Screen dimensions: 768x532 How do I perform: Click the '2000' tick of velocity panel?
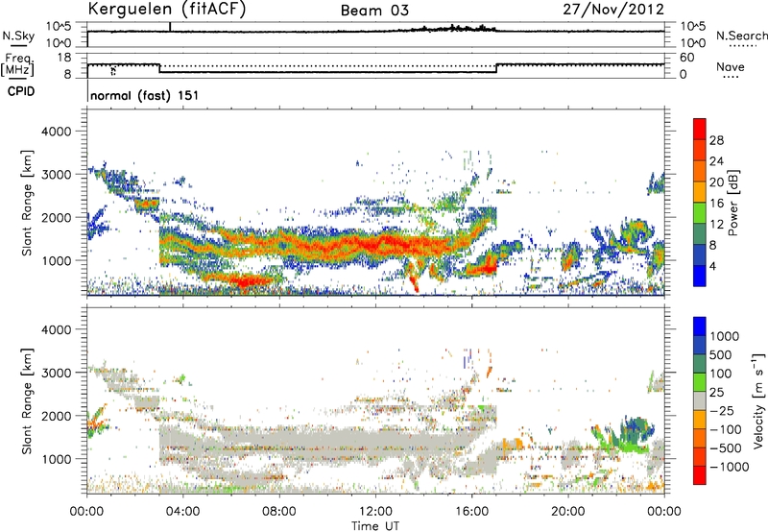pos(57,416)
